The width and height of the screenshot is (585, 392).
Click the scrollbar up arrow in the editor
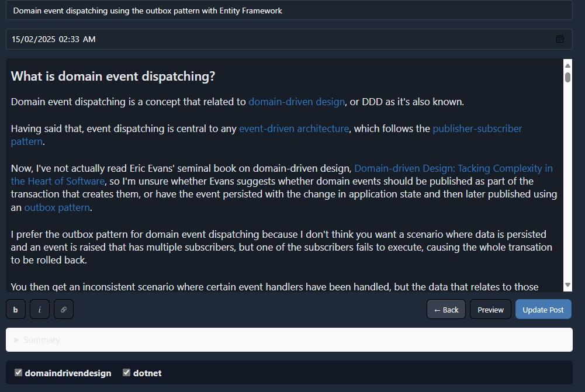point(567,65)
